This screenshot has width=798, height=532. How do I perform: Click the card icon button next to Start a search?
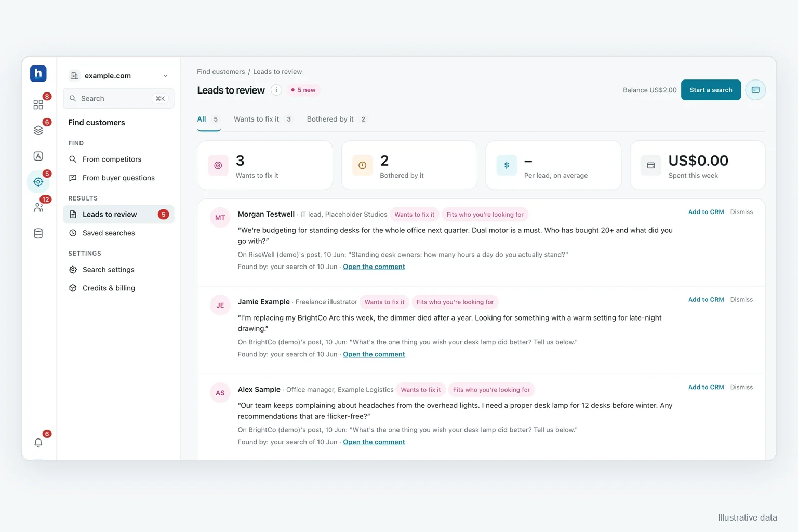[x=755, y=90]
